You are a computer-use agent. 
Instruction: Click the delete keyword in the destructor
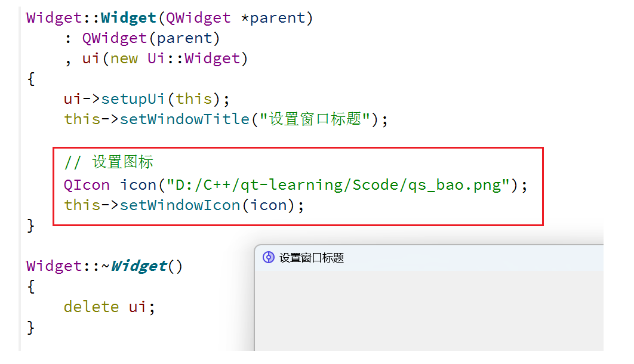point(91,307)
